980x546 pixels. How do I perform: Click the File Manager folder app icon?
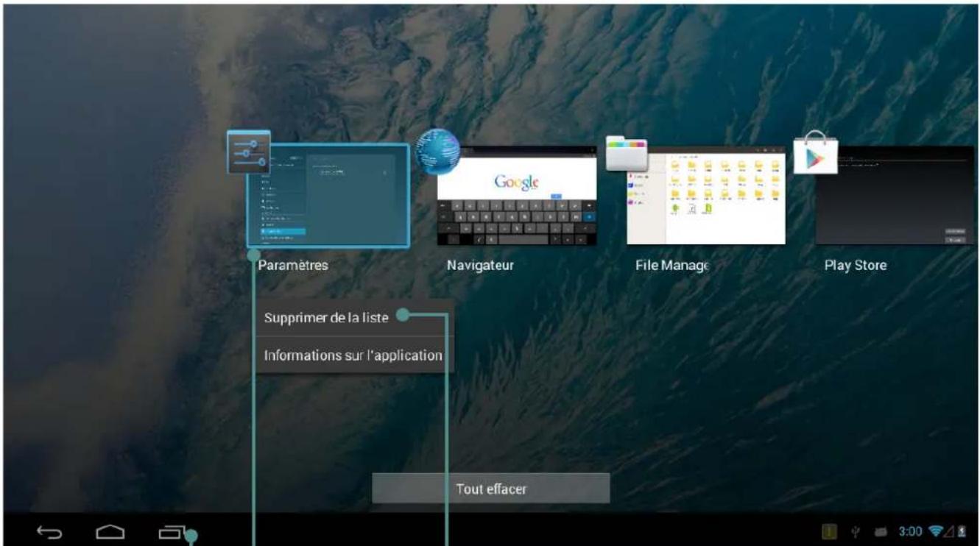[627, 153]
